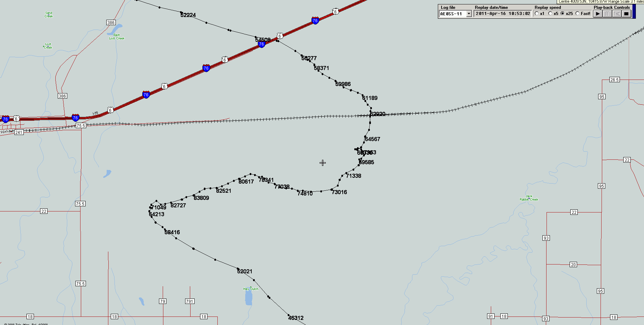Screen dimensions: 644x325
Task: Click the Replay date/time field
Action: click(x=502, y=14)
